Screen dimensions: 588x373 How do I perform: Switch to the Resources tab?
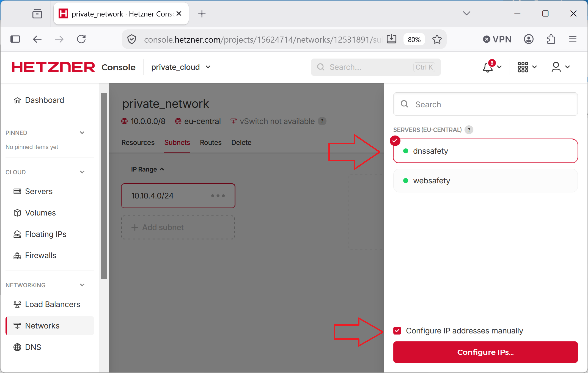[x=138, y=142]
